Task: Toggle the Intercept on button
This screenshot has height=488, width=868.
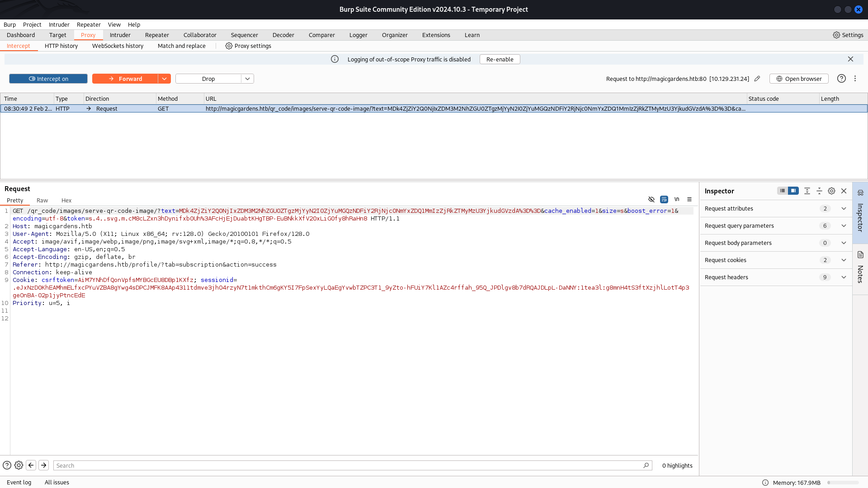Action: pyautogui.click(x=48, y=79)
